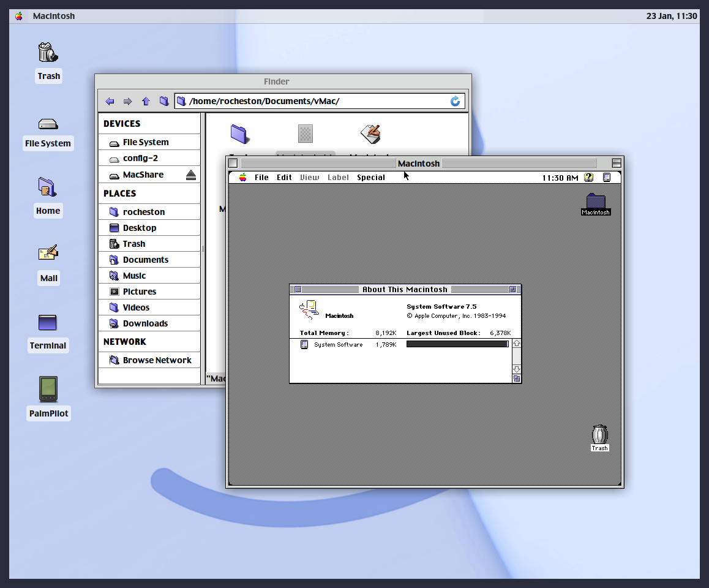Open rocheston in Finder places
Viewport: 709px width, 588px height.
[149, 212]
